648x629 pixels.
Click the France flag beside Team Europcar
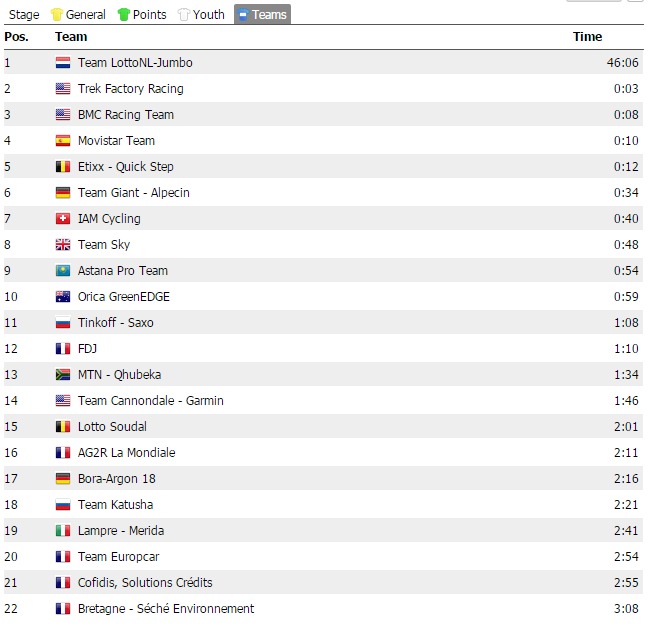point(63,557)
